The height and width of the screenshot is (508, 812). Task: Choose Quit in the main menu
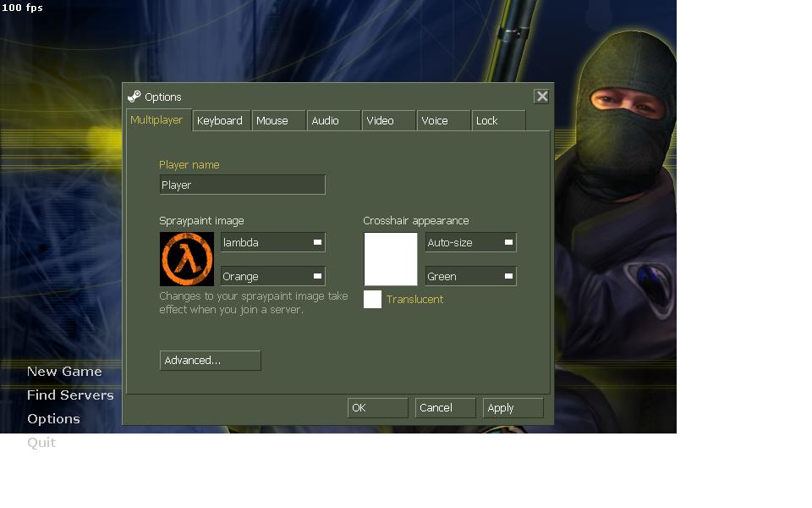point(41,442)
